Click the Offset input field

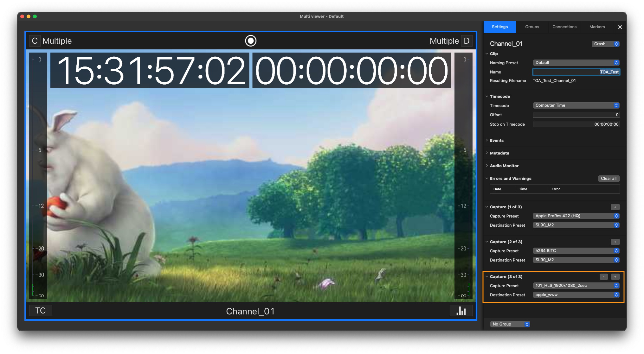tap(576, 115)
